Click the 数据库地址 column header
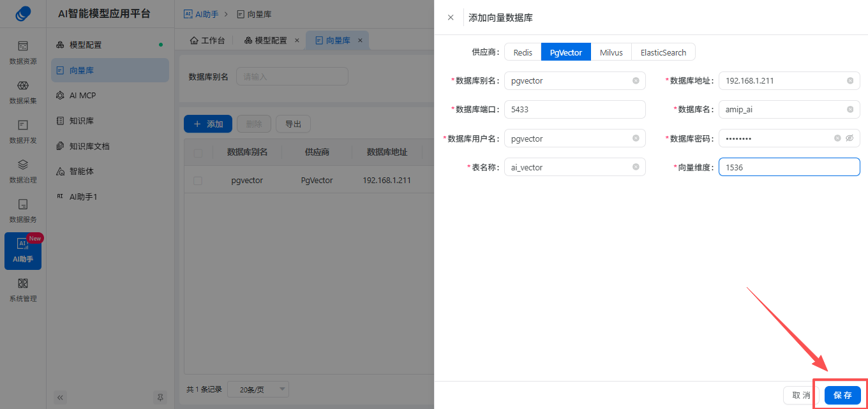Image resolution: width=868 pixels, height=409 pixels. (387, 152)
